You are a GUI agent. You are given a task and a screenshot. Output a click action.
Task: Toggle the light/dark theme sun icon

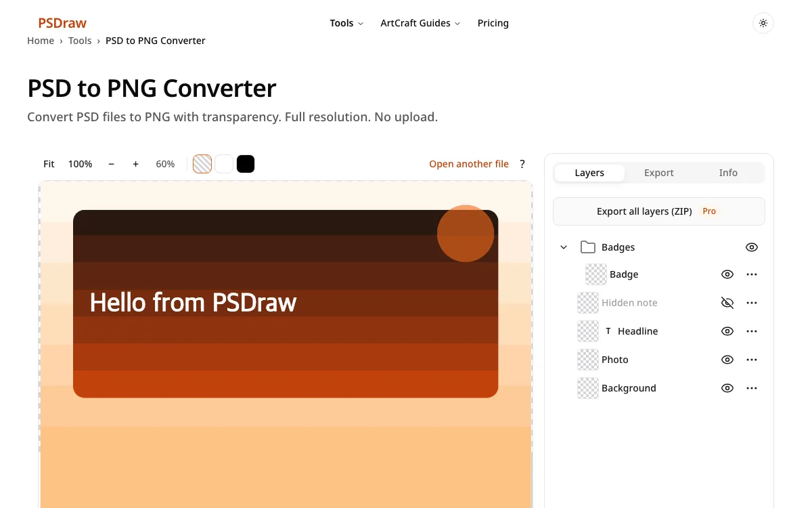tap(763, 23)
